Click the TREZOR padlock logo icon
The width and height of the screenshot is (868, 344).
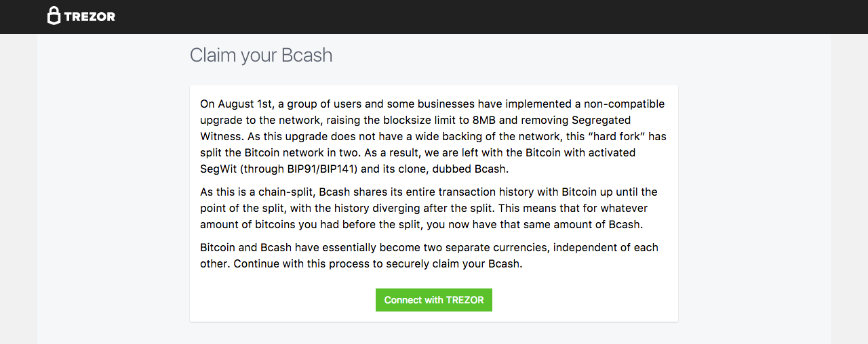54,16
